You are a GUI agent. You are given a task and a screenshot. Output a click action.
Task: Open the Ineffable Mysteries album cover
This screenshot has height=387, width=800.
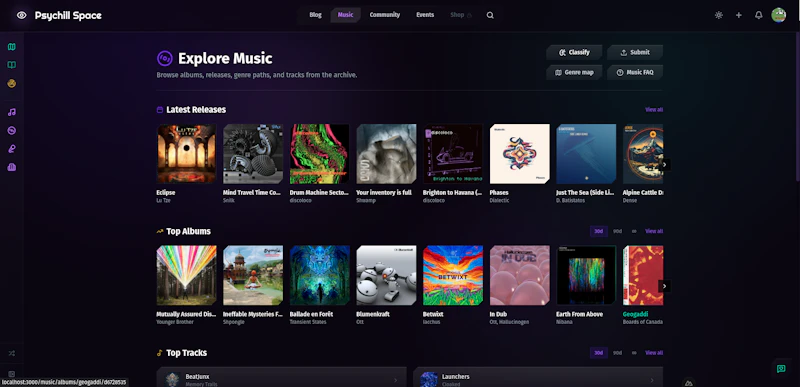(253, 275)
